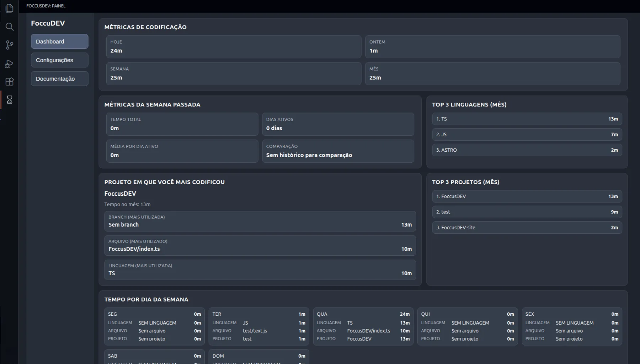Click the TS entry in Top 3 Linguagens
The width and height of the screenshot is (640, 364).
coord(527,119)
